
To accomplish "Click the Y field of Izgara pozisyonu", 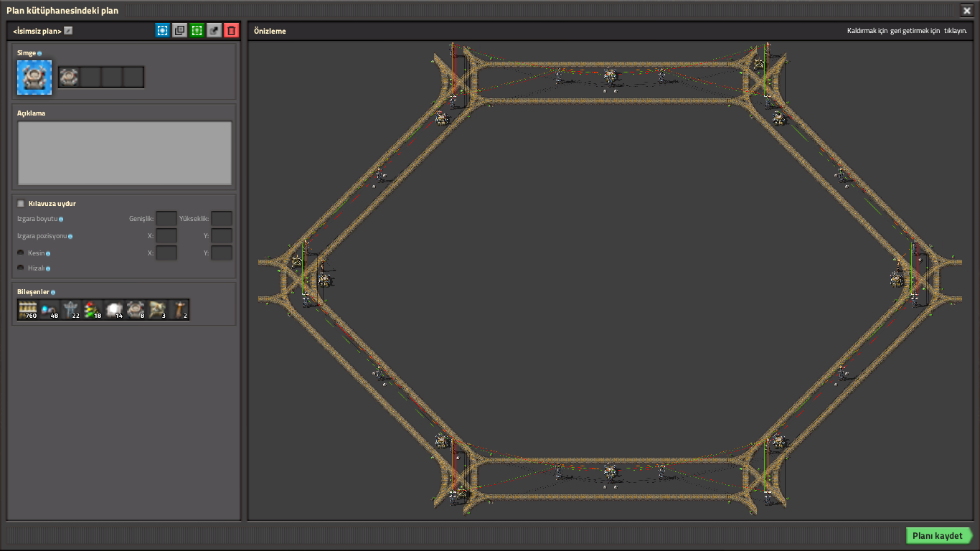I will point(222,235).
